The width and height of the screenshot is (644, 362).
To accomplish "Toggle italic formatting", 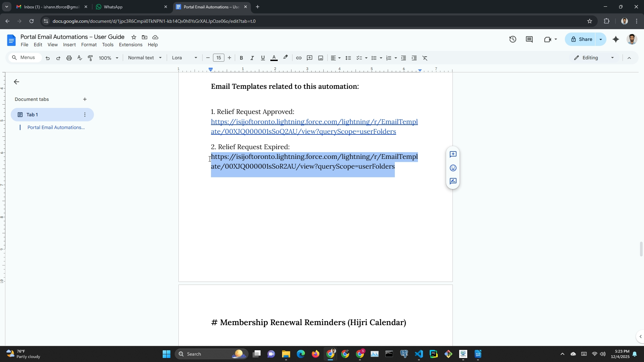I will 252,58.
